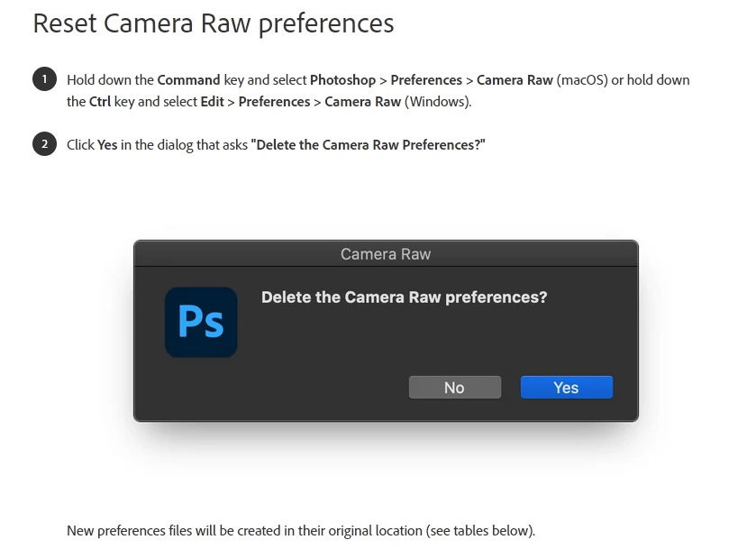
Task: Click the 'New preferences files will be created' sentence
Action: coord(301,531)
